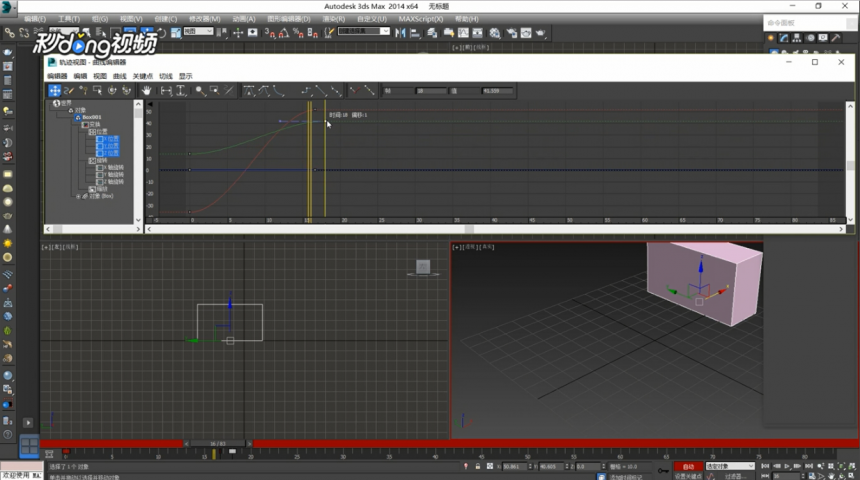Go to start frame button

pyautogui.click(x=765, y=466)
